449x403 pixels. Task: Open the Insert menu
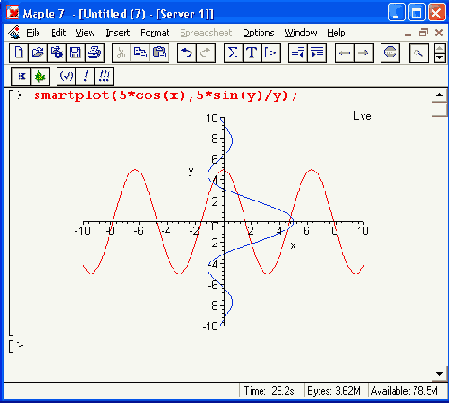point(118,33)
